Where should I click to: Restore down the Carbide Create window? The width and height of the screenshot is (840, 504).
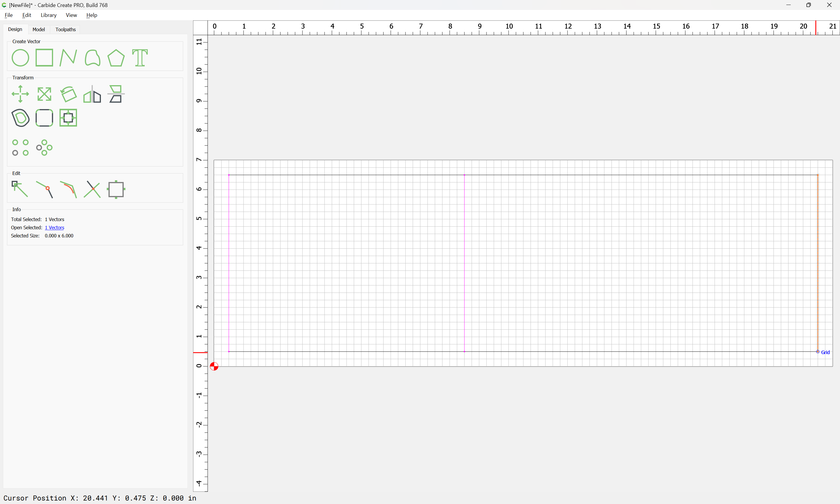pyautogui.click(x=808, y=5)
